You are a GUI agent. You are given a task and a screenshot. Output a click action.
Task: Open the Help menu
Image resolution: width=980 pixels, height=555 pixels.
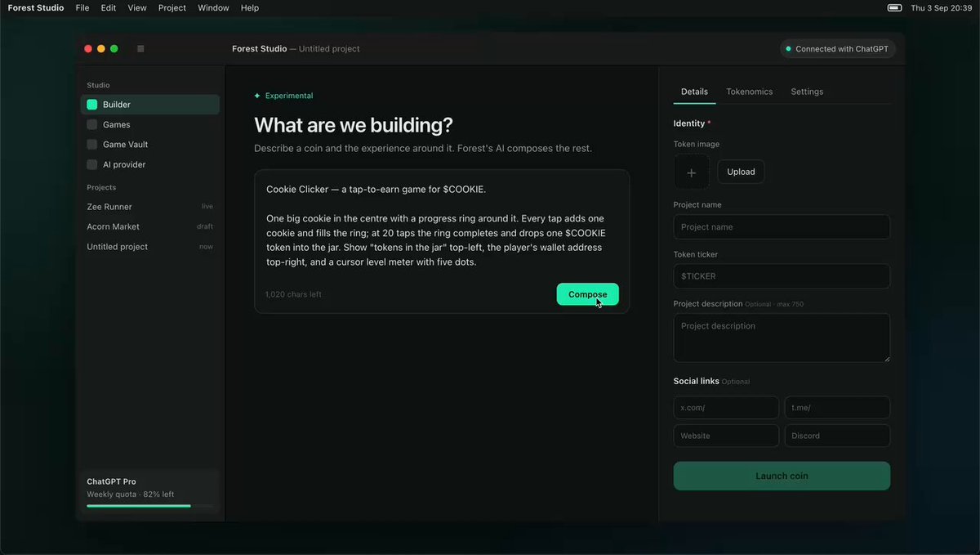[x=250, y=8]
